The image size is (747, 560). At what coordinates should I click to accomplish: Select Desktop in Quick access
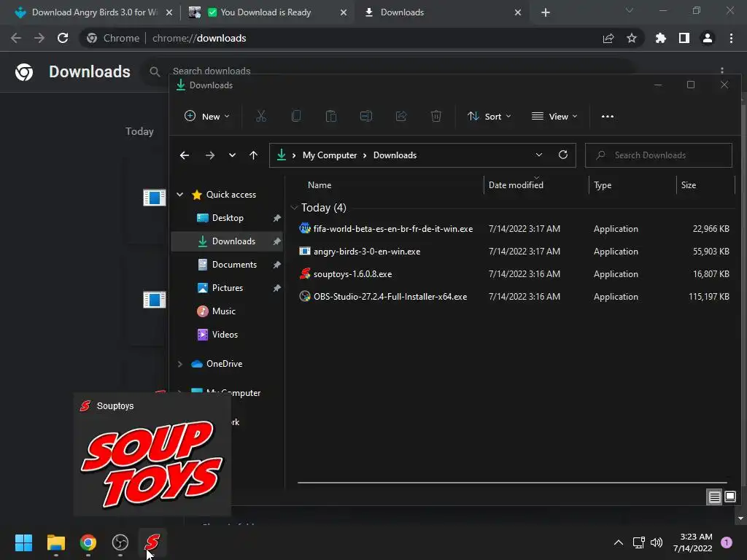pyautogui.click(x=228, y=217)
